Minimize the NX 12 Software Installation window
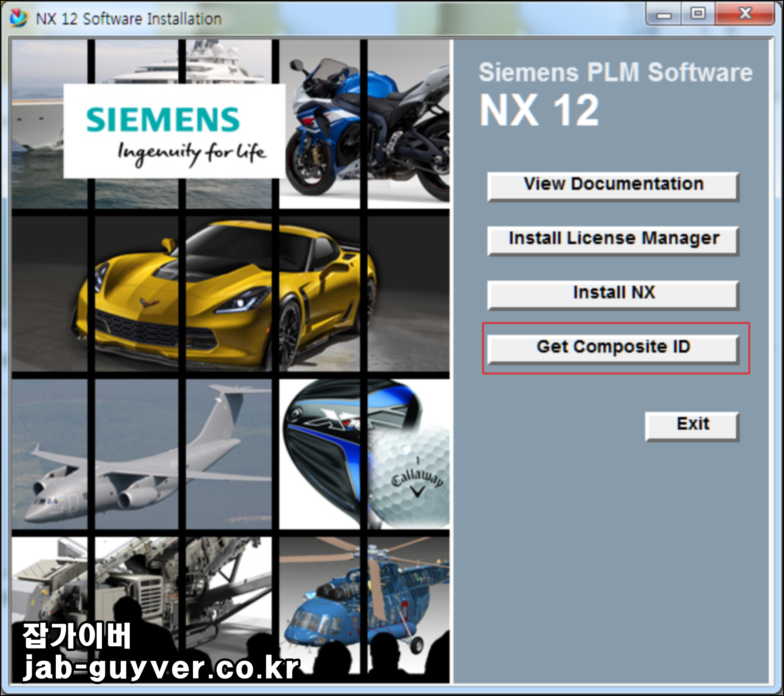The height and width of the screenshot is (696, 784). (663, 14)
